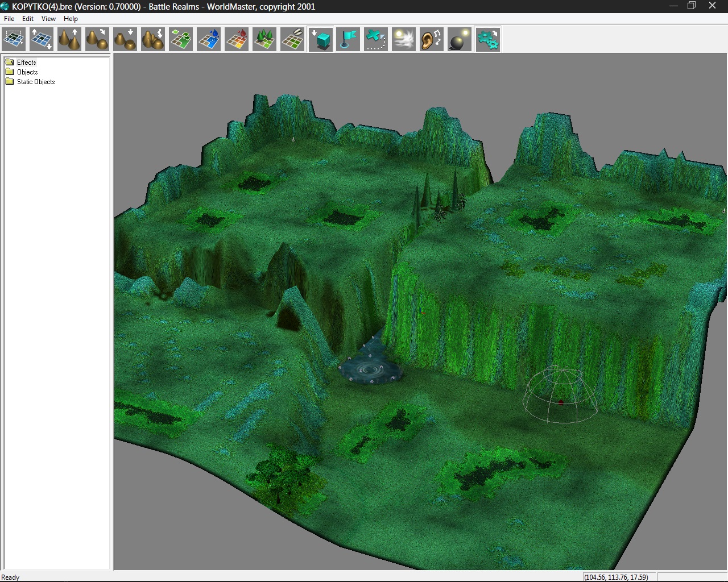Pick the smooth terrain tool with curved arrow
Image resolution: width=728 pixels, height=582 pixels.
tap(97, 40)
